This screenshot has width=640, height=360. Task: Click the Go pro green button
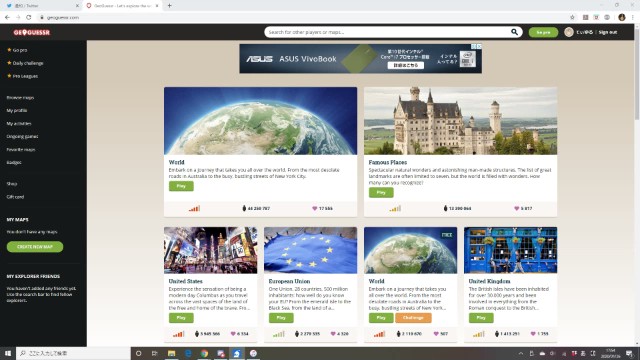click(543, 32)
